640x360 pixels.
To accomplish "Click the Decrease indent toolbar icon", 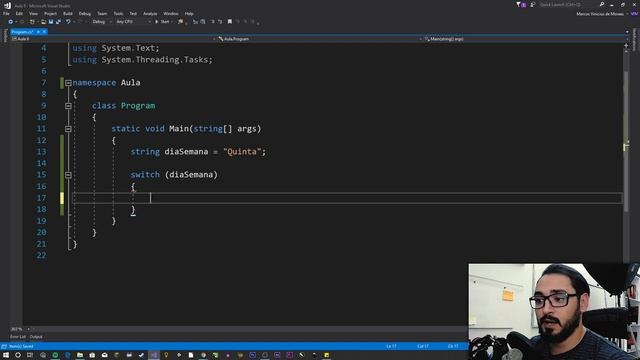I will 212,22.
